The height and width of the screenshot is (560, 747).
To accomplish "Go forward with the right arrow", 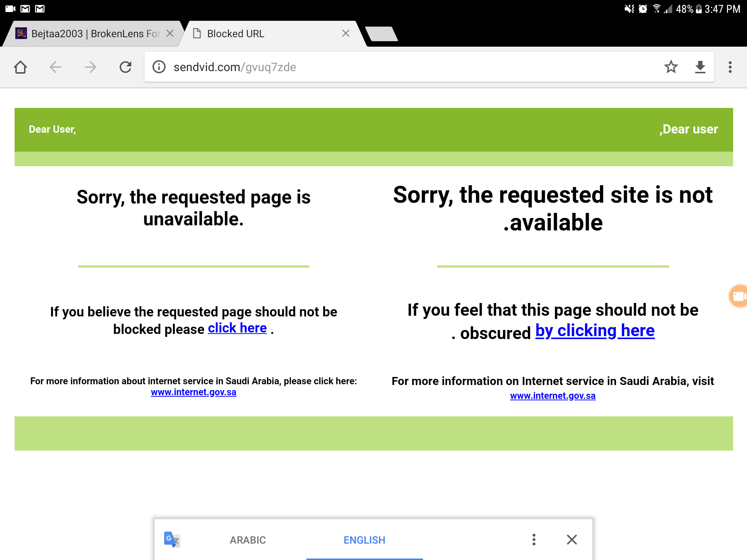I will (x=90, y=67).
